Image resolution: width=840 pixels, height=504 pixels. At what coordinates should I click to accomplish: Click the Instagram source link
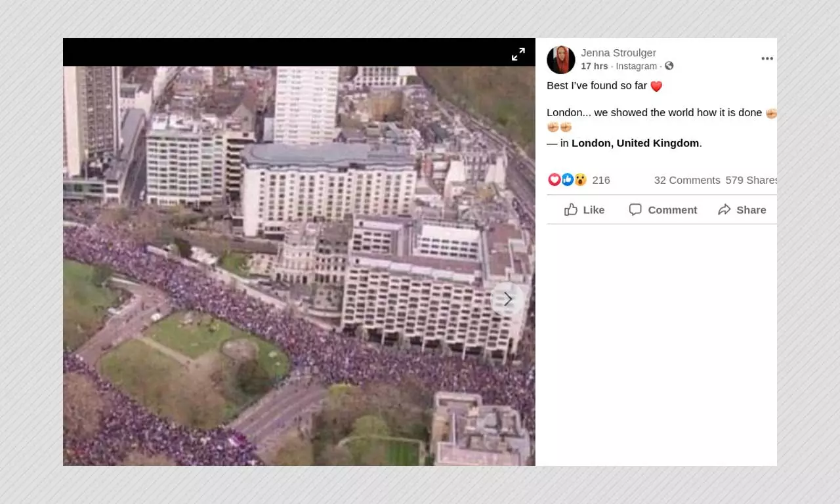pyautogui.click(x=636, y=66)
